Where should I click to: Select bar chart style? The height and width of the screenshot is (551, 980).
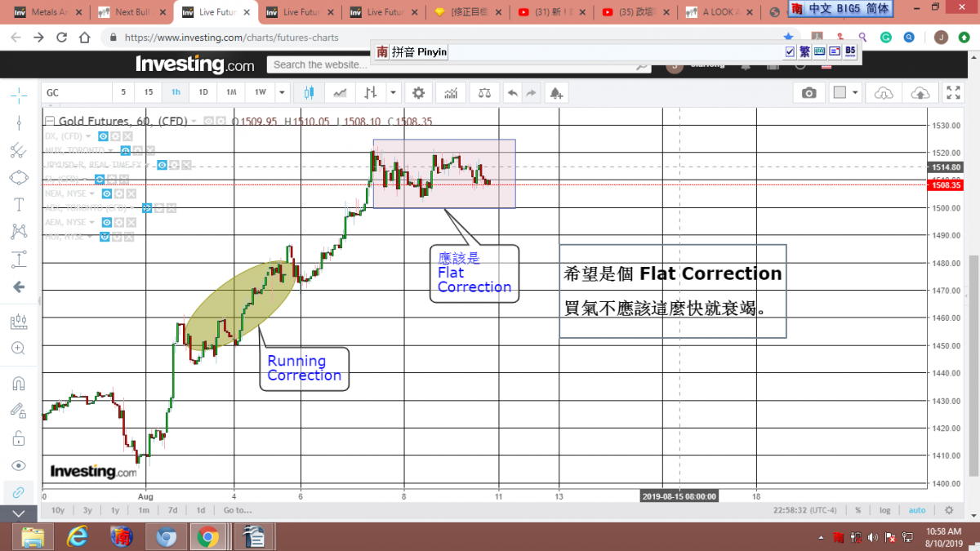point(372,92)
